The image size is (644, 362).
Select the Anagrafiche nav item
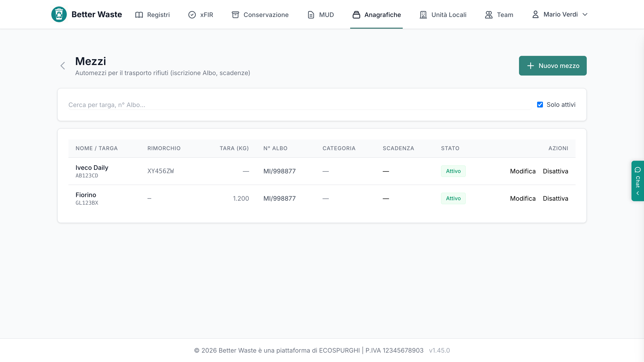377,15
